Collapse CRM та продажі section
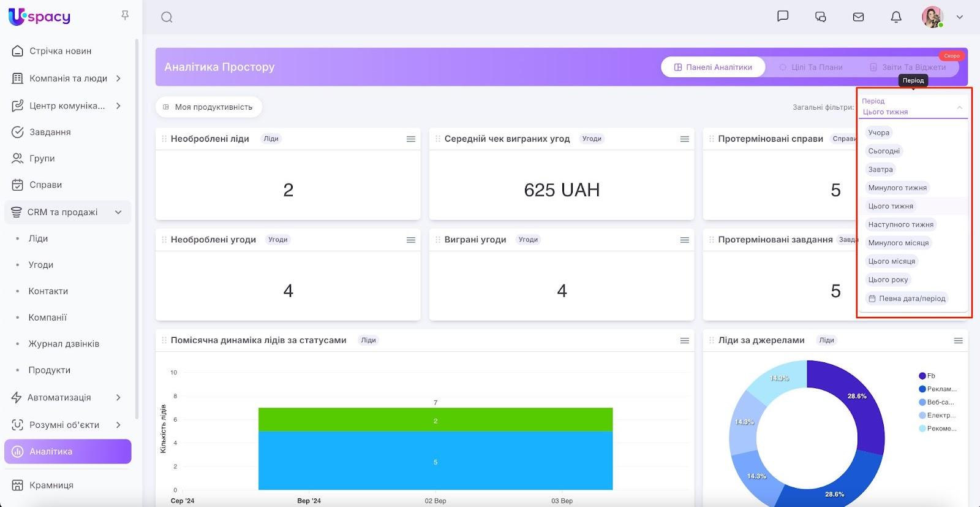This screenshot has width=980, height=507. [x=118, y=212]
